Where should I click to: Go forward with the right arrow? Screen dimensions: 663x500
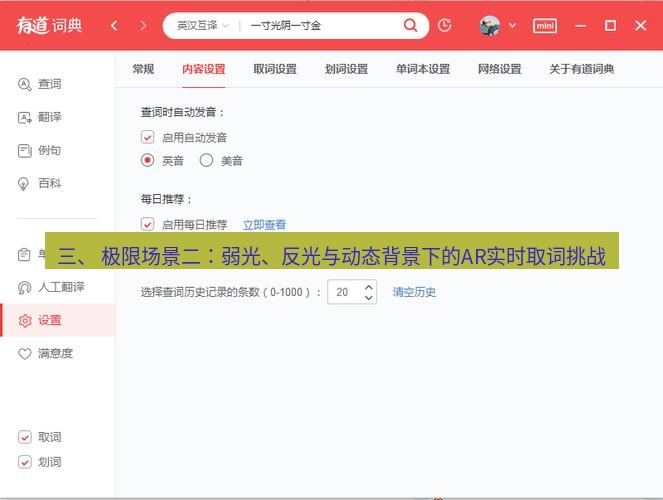pyautogui.click(x=143, y=26)
